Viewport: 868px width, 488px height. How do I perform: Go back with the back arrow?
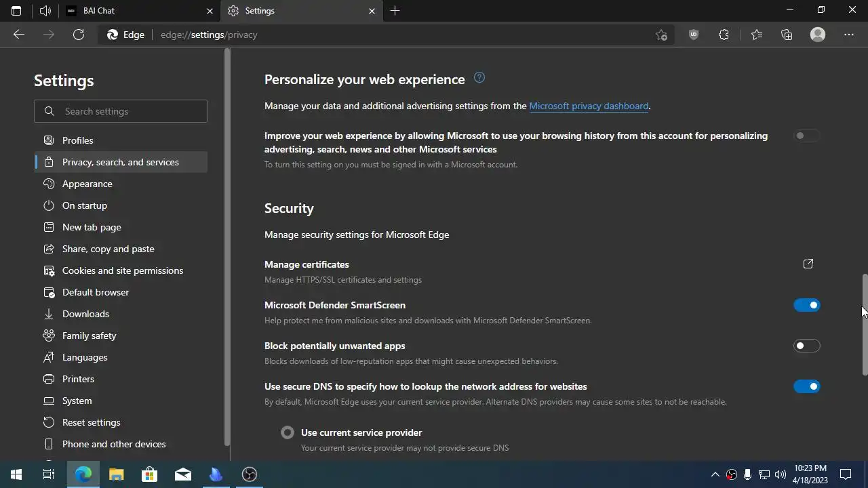click(19, 35)
